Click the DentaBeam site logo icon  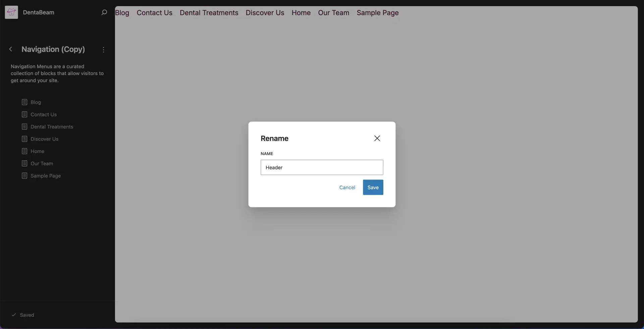11,12
